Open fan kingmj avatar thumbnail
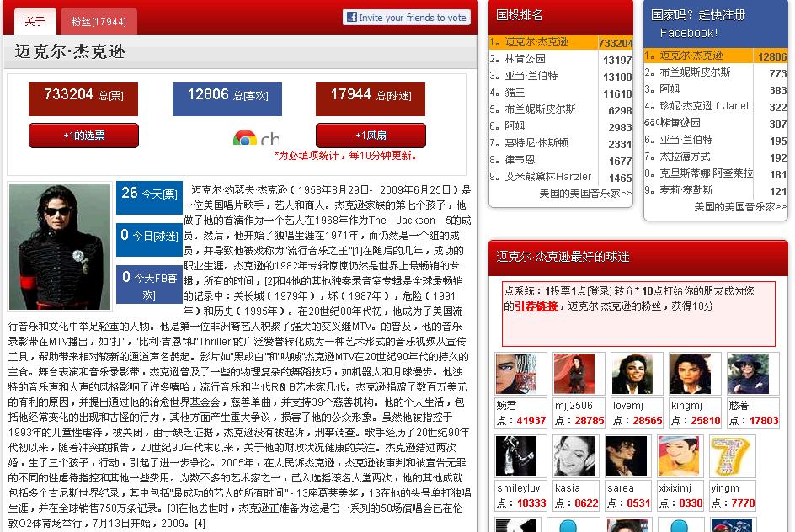795x532 pixels. [691, 374]
